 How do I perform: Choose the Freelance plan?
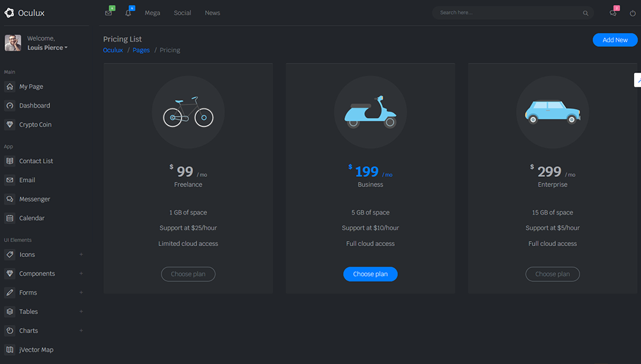[x=188, y=274]
